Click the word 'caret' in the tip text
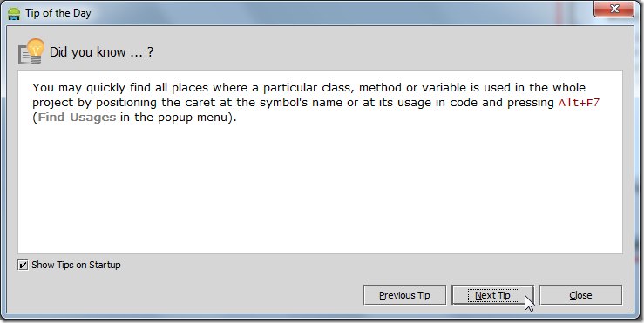Viewport: 644px width, 323px height. 200,103
